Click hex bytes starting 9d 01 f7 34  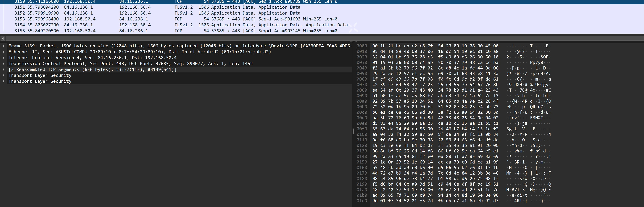pos(435,201)
